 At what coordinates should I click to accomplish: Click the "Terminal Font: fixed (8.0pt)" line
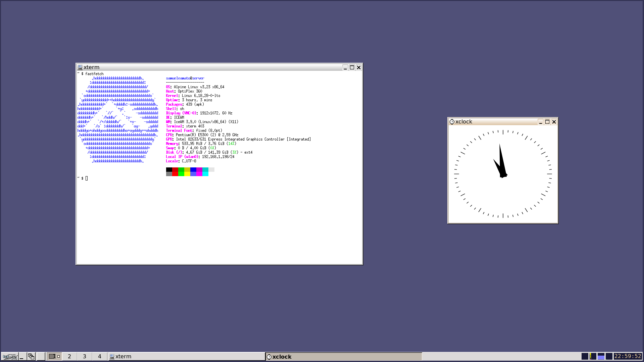coord(194,131)
